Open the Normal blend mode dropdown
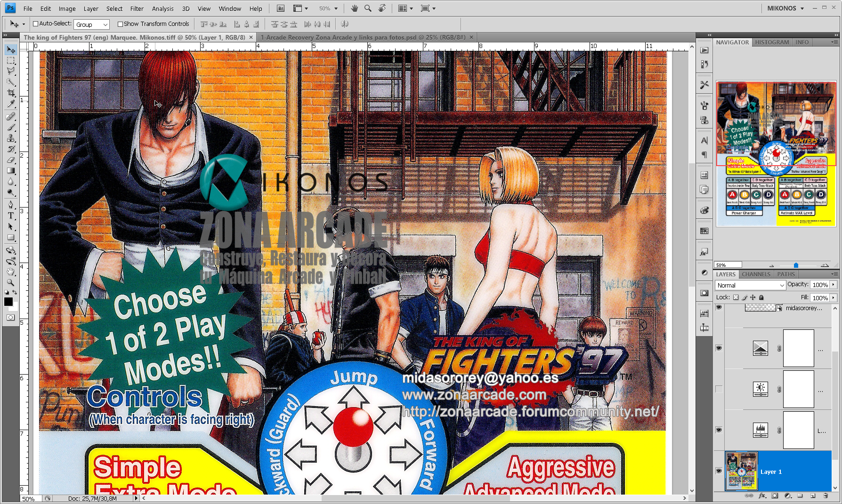 click(x=750, y=285)
